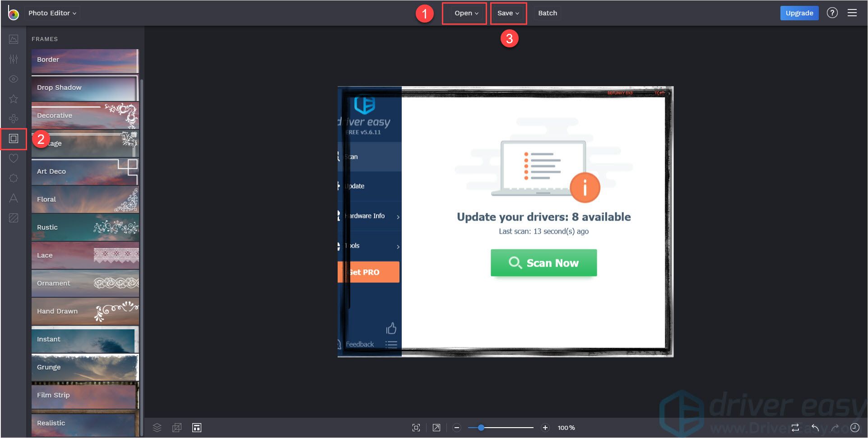The height and width of the screenshot is (438, 868).
Task: Choose the Art Deco frame category
Action: (x=85, y=172)
